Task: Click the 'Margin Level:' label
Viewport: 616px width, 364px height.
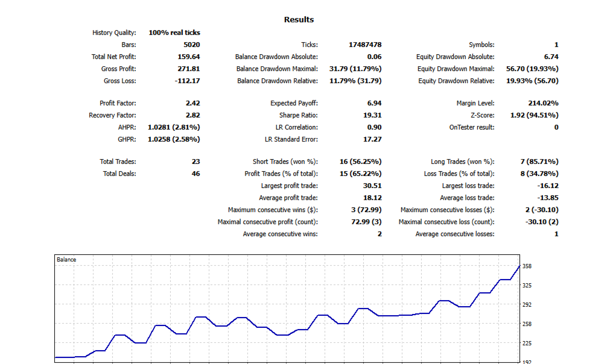Action: tap(475, 103)
